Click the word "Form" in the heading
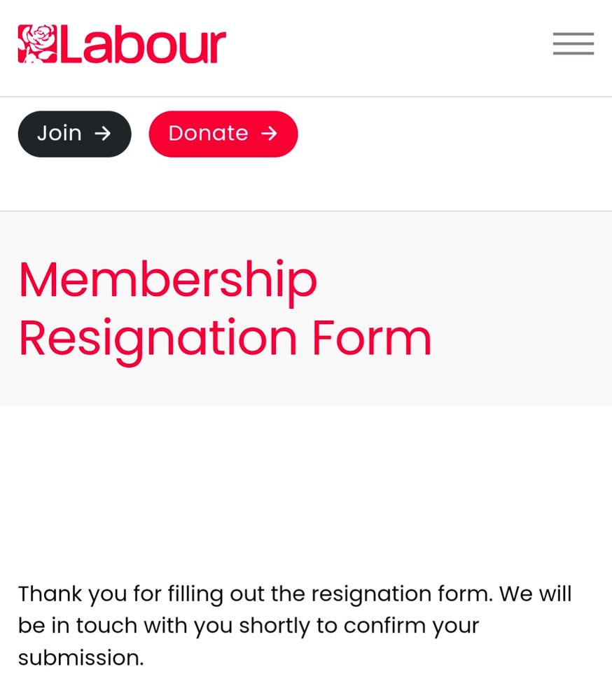This screenshot has height=700, width=612. tap(372, 337)
